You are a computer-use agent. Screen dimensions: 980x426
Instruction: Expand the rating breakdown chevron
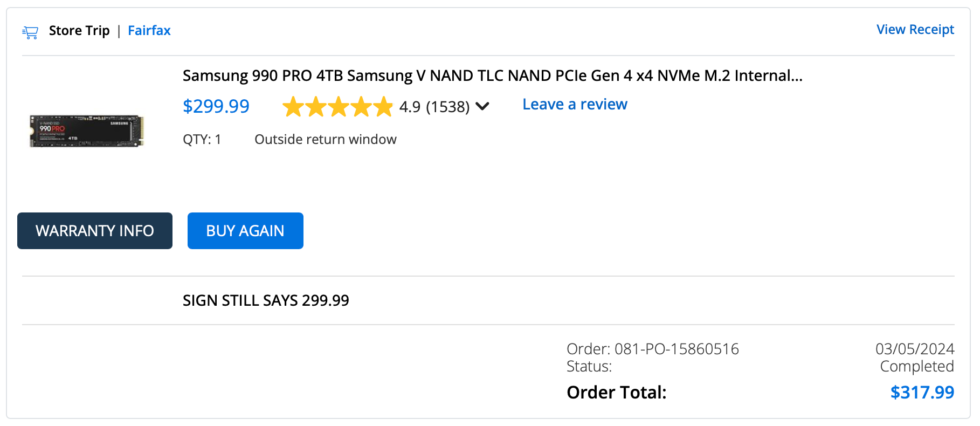[x=482, y=106]
